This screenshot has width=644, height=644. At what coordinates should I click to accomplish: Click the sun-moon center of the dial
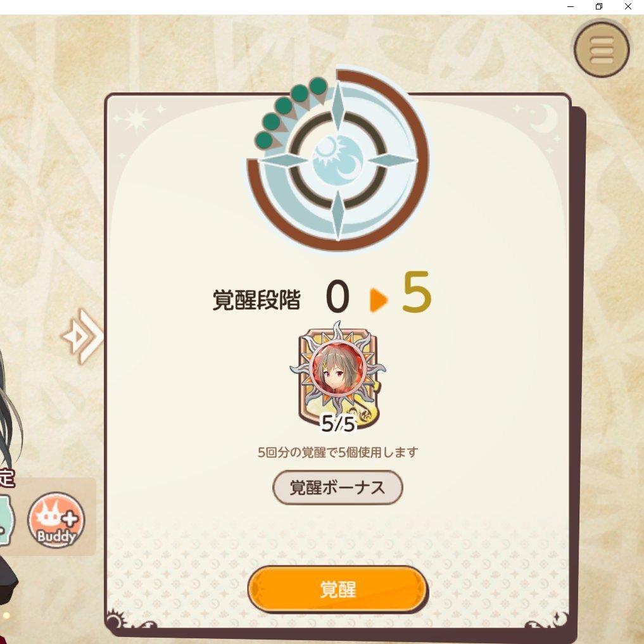[x=338, y=160]
